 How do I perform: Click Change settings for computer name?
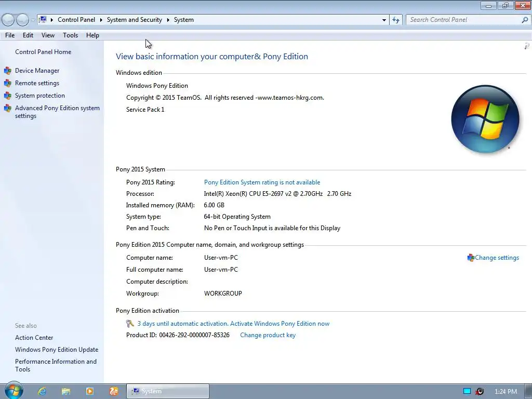pos(497,258)
